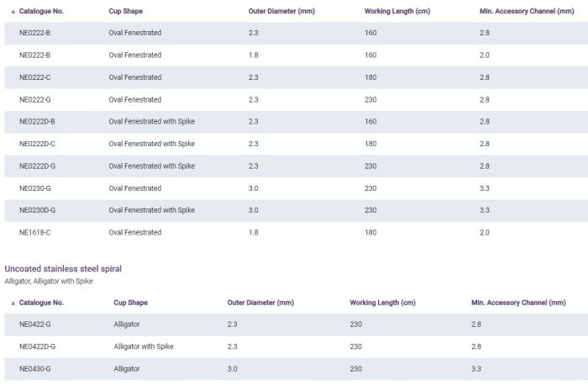Select catalogue number NE0222-G
The height and width of the screenshot is (390, 588).
(34, 99)
